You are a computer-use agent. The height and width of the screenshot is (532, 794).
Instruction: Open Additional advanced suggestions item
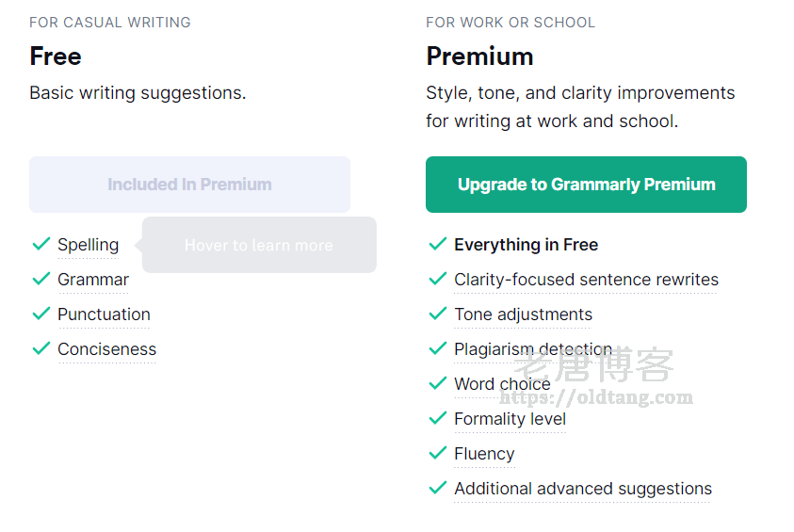point(583,489)
